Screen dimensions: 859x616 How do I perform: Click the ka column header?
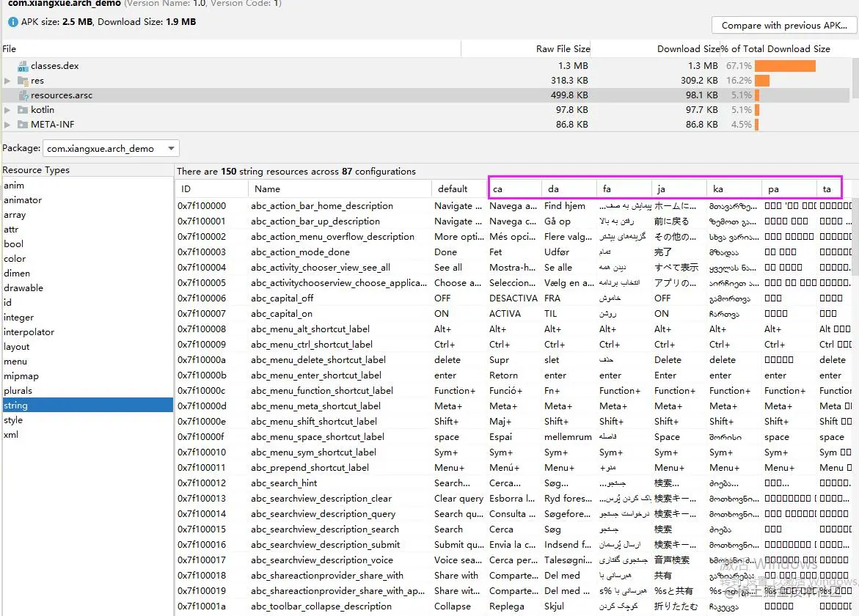click(734, 189)
